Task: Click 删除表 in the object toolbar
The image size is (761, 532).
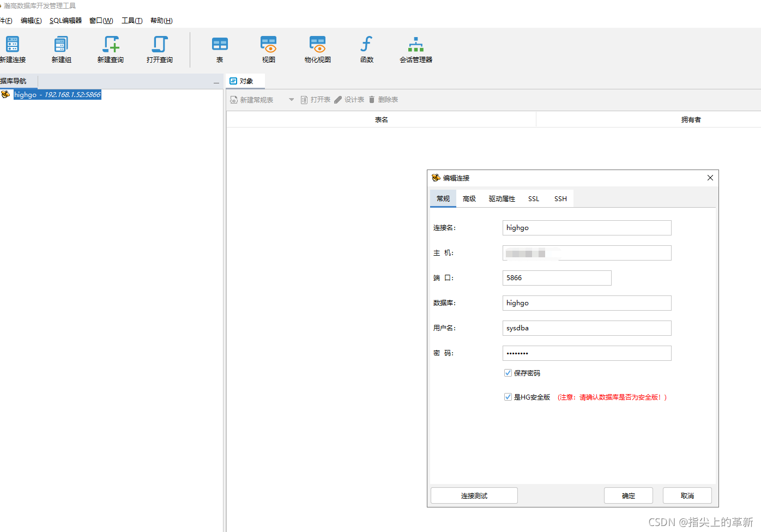Action: point(383,100)
